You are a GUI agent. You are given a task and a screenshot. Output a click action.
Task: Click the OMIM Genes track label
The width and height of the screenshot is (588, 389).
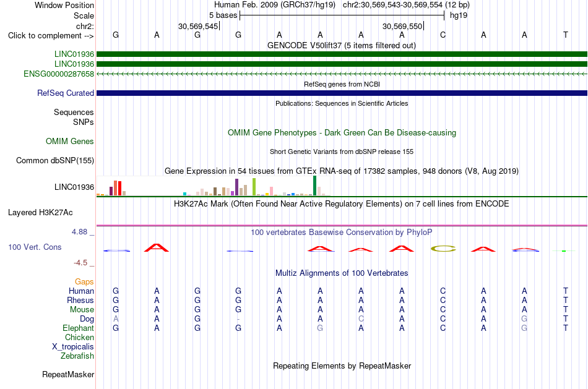click(70, 141)
